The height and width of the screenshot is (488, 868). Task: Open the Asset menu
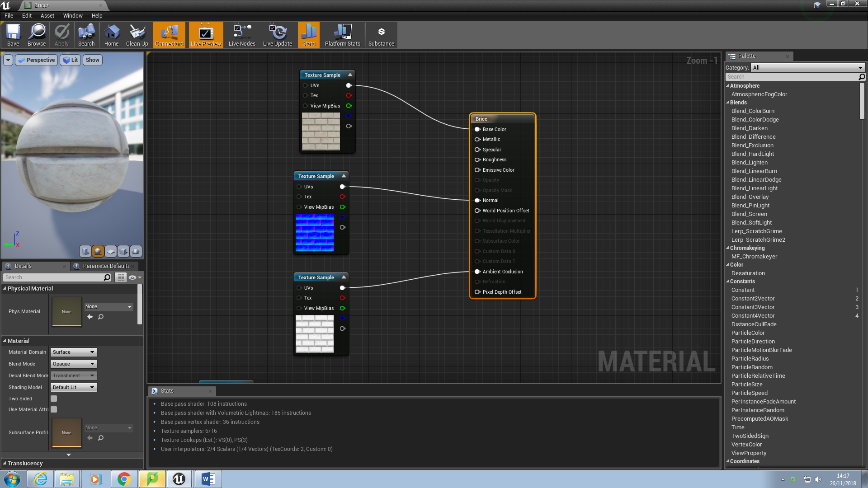47,15
